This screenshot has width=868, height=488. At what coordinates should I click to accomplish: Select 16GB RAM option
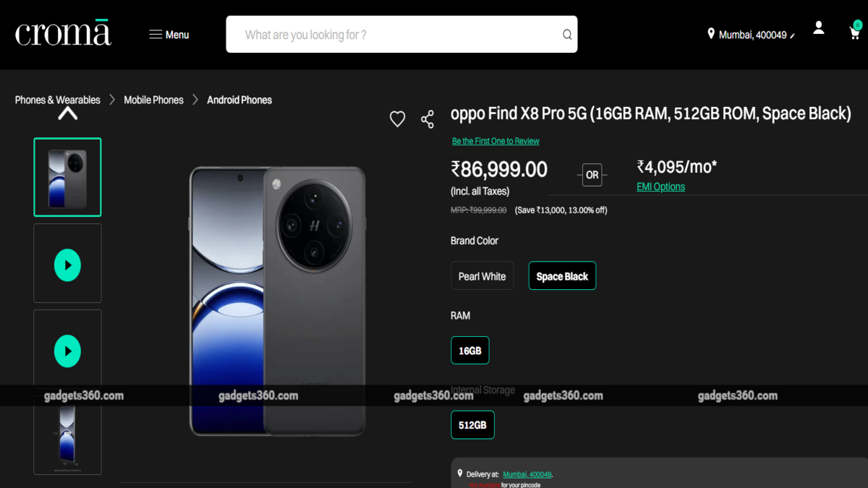pos(470,351)
